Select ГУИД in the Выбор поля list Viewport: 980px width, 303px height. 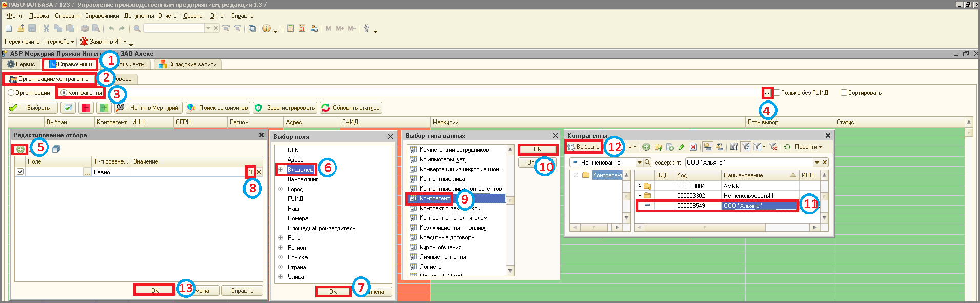(x=295, y=199)
